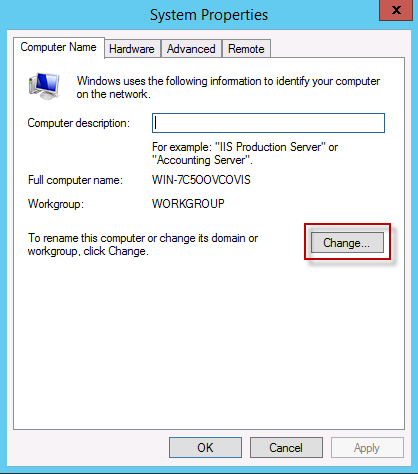Click the rename this computer instruction text
The image size is (418, 474).
[143, 244]
